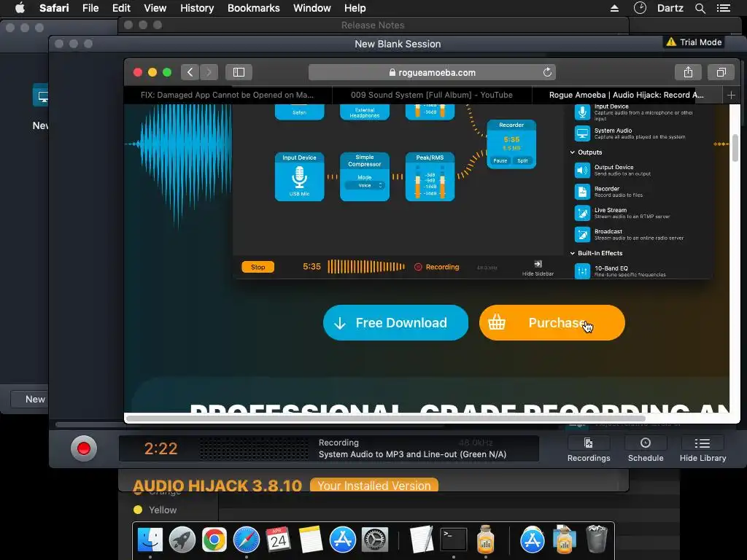Screen dimensions: 747x560
Task: Open the Edit menu
Action: pos(121,8)
